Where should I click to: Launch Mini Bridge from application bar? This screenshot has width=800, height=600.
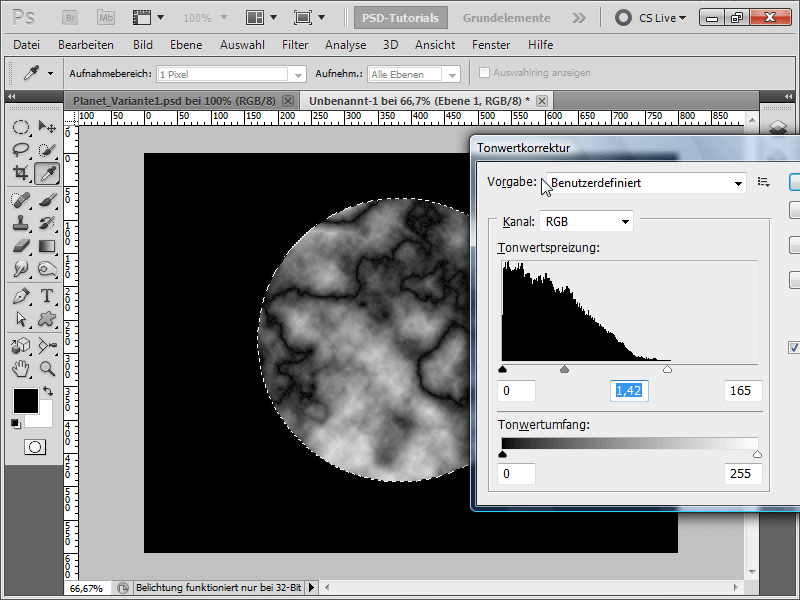106,18
